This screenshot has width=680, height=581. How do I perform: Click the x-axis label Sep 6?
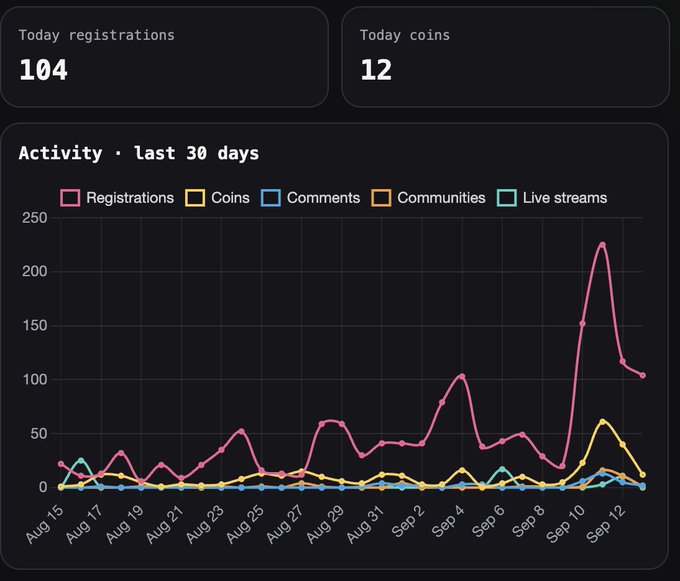pos(489,522)
